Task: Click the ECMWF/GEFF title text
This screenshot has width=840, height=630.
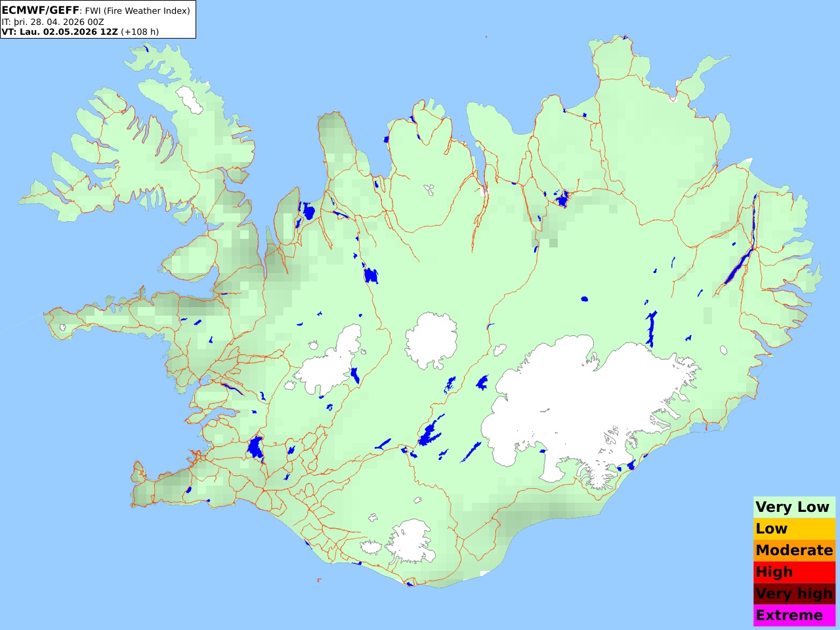Action: (x=40, y=10)
